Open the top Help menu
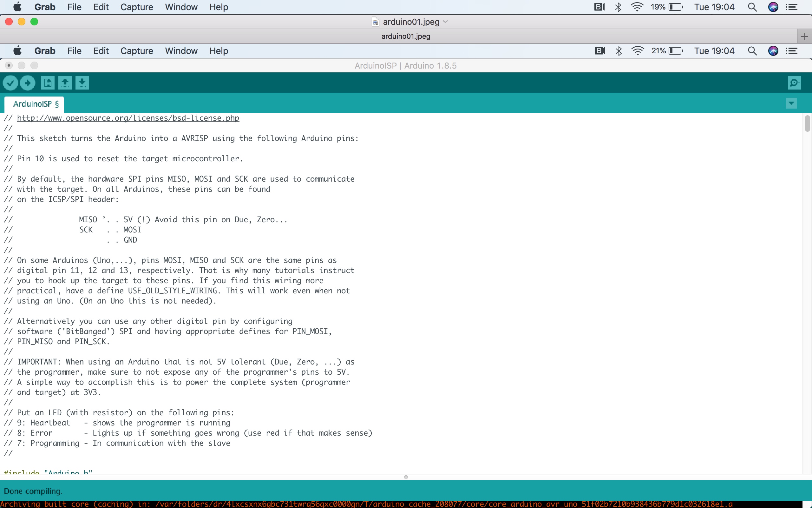812x508 pixels. click(x=219, y=7)
